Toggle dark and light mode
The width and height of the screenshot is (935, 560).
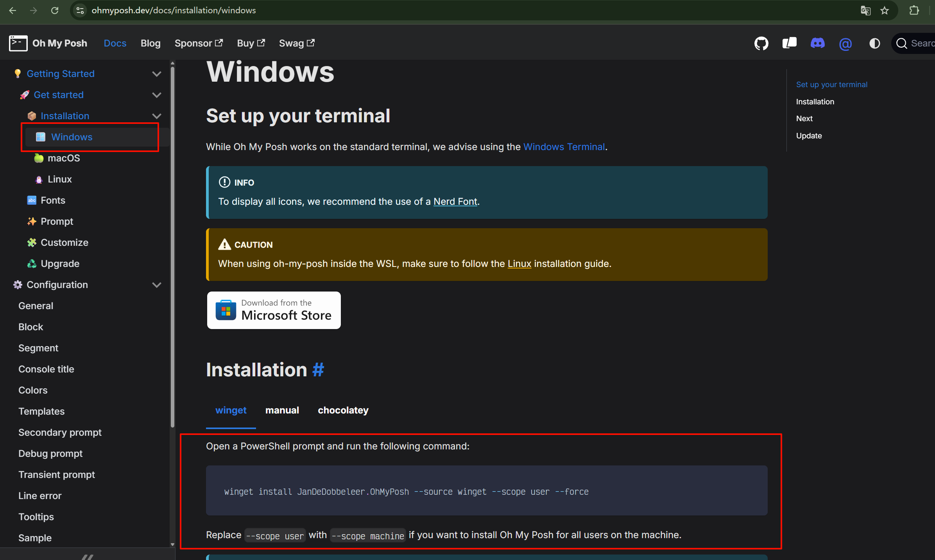[x=874, y=43]
